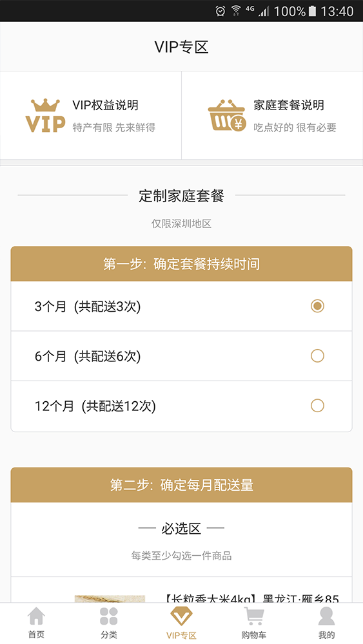The image size is (363, 644).
Task: Open the 分类 category grid icon
Action: 108,616
